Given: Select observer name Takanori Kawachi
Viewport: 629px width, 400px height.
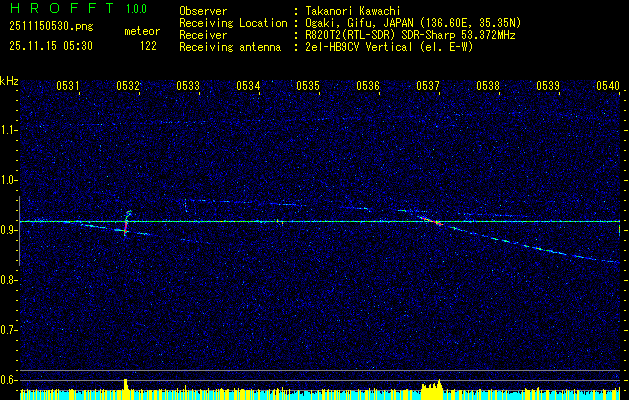Looking at the screenshot, I should click(x=353, y=11).
